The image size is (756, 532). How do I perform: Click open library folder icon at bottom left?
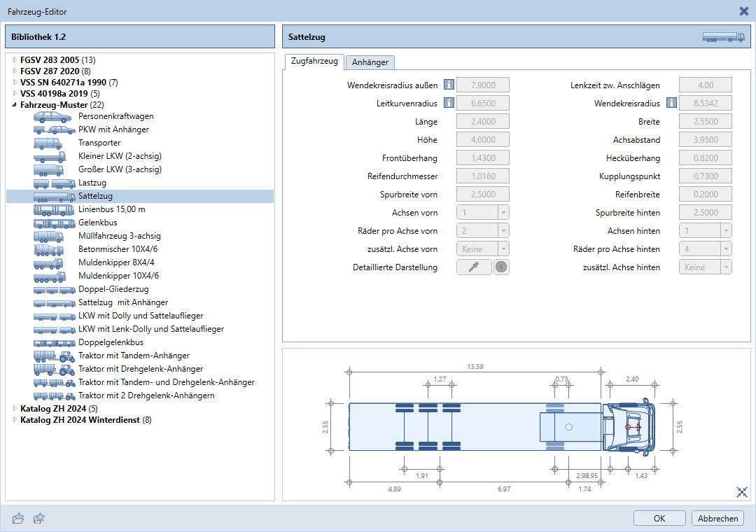point(19,519)
